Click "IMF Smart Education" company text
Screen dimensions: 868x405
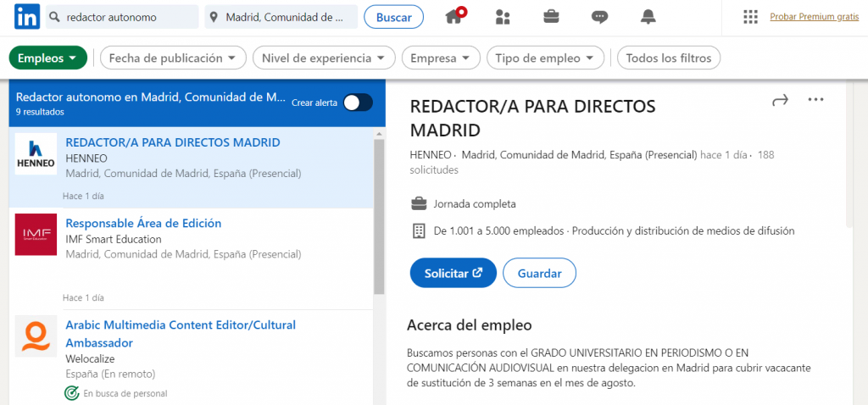pos(114,239)
